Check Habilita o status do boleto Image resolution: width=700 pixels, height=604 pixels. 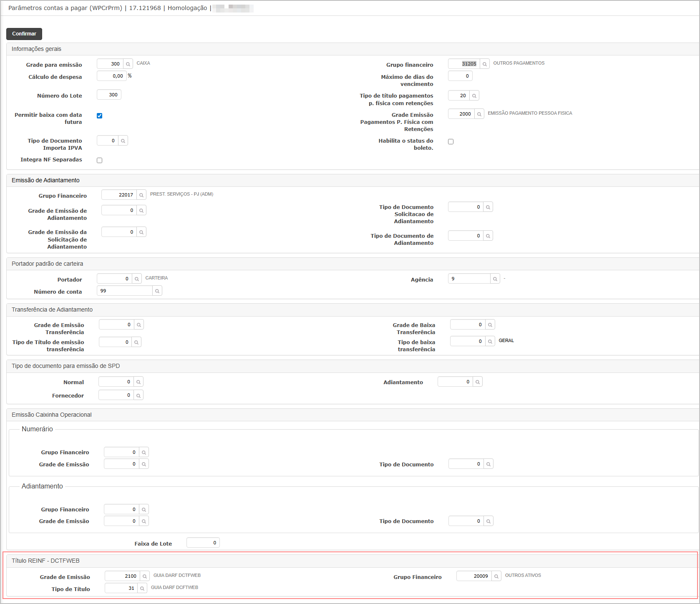pos(451,142)
